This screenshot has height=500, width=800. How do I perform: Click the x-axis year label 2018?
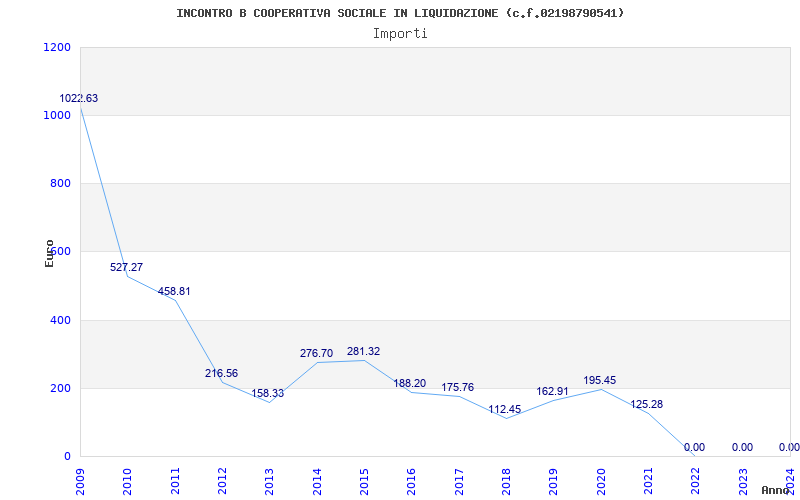(506, 481)
